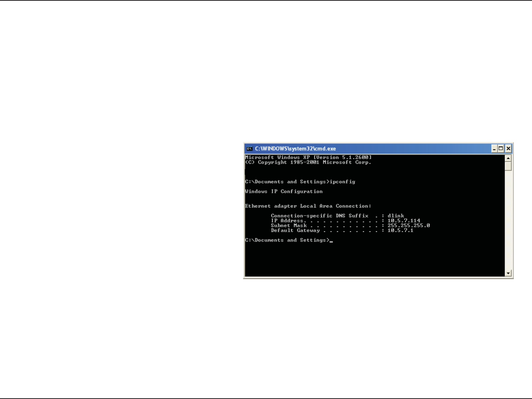The image size is (532, 399).
Task: Close the cmd.exe window
Action: [x=508, y=149]
